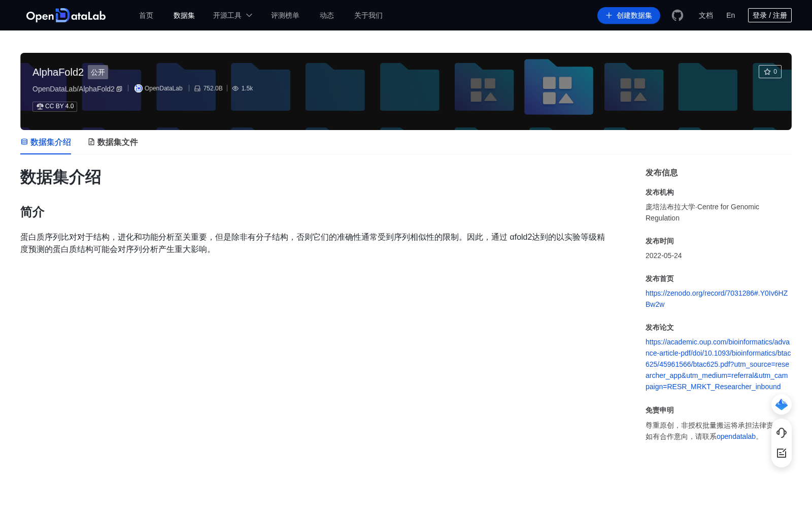
Task: Star the AlphaFold2 dataset
Action: pyautogui.click(x=770, y=72)
